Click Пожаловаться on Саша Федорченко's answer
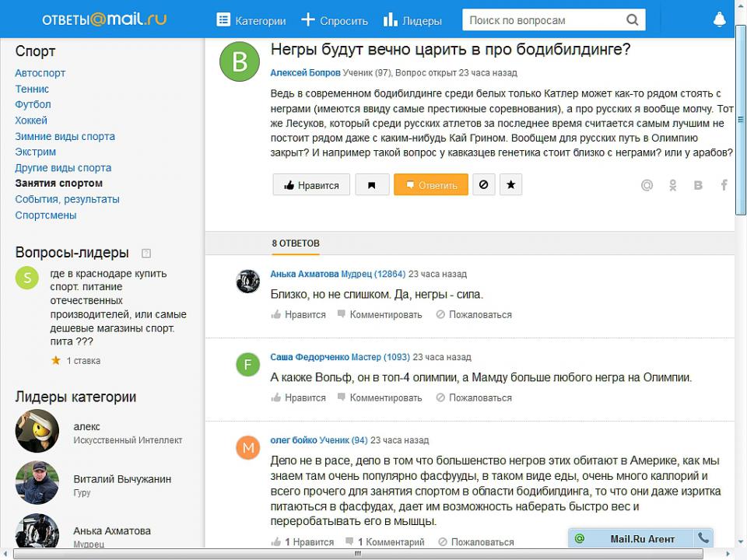The image size is (747, 560). coord(473,397)
